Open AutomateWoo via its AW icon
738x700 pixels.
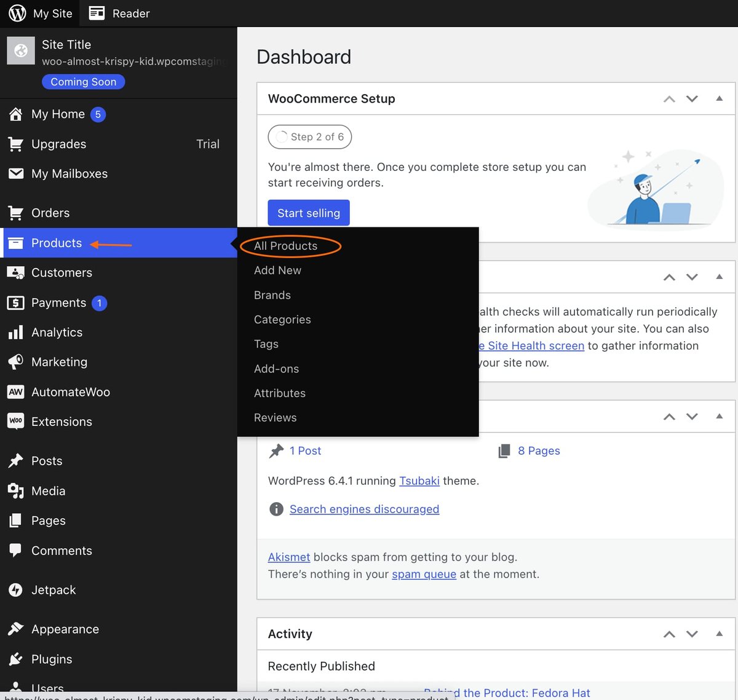tap(17, 392)
